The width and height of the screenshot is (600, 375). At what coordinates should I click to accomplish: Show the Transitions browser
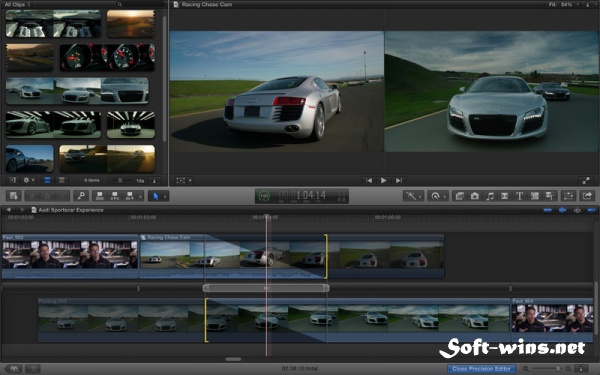click(504, 196)
